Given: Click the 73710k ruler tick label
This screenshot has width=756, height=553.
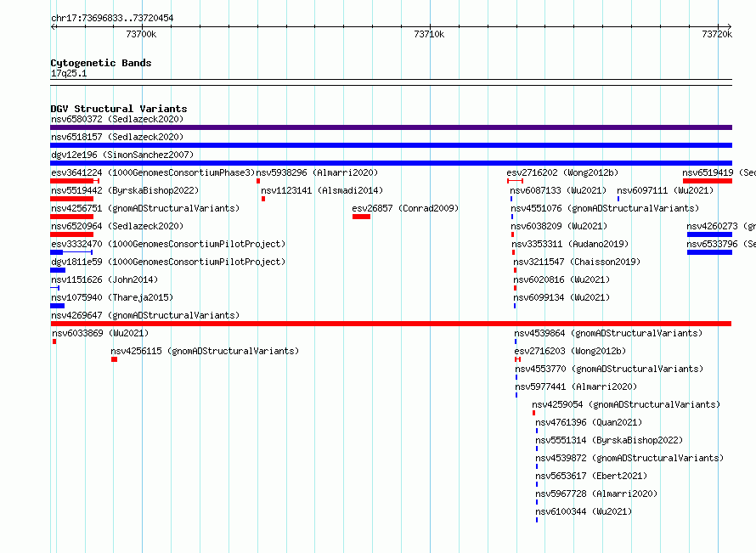Looking at the screenshot, I should (x=429, y=34).
